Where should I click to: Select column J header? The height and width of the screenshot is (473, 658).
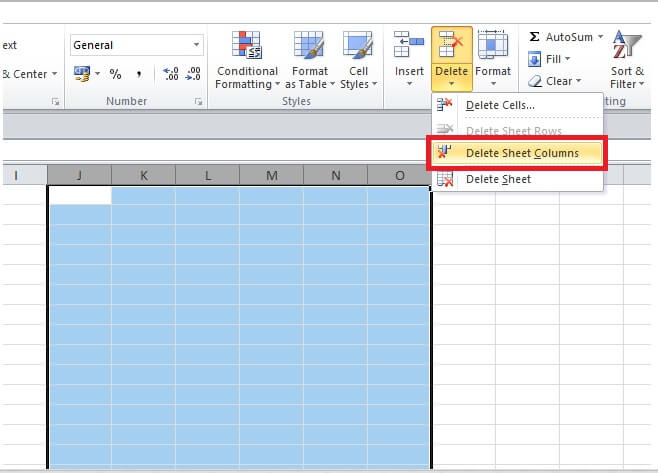coord(79,175)
